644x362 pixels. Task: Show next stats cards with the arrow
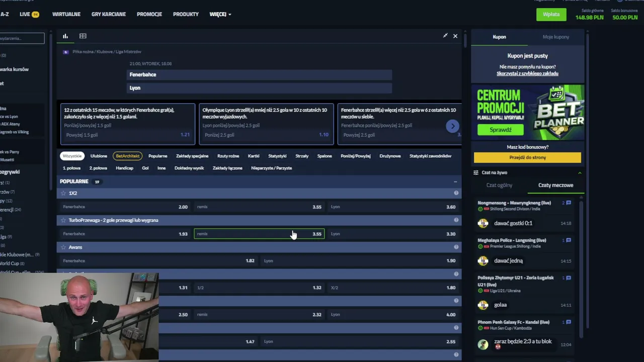(x=452, y=126)
